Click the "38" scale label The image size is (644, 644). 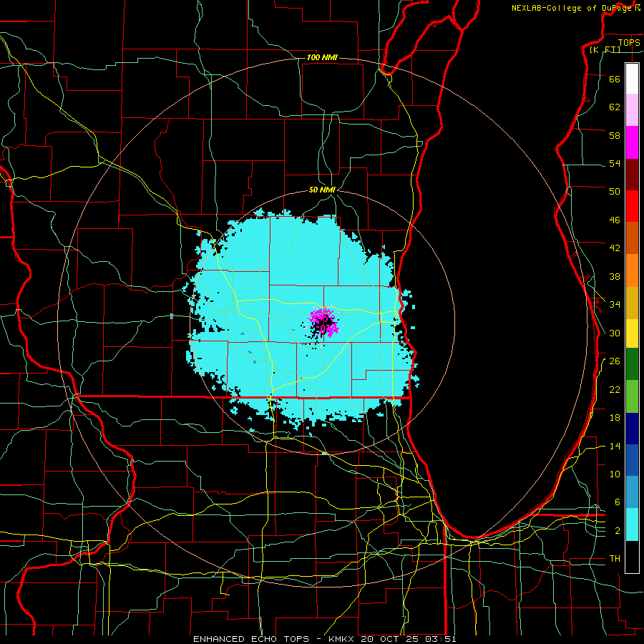coord(615,276)
